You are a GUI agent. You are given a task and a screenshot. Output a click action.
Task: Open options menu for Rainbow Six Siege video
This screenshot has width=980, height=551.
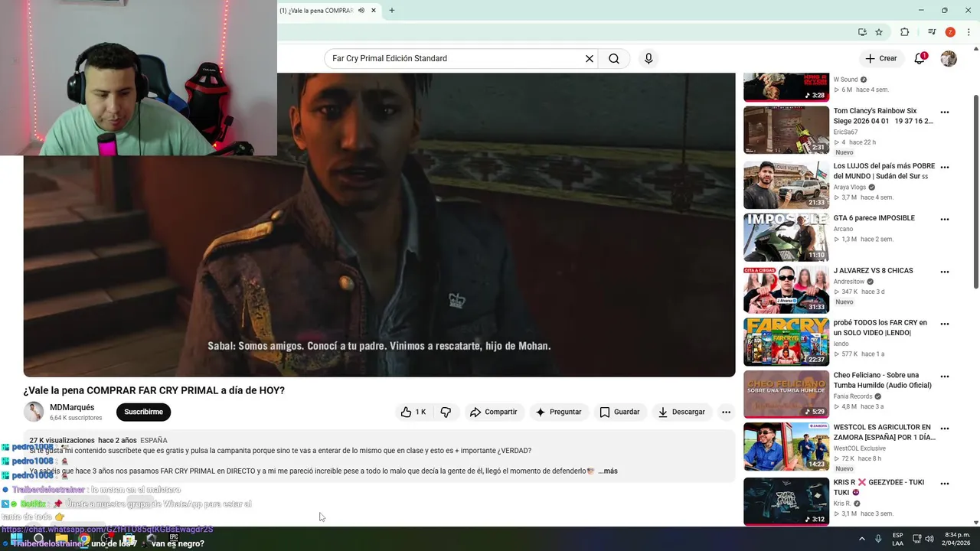[945, 112]
